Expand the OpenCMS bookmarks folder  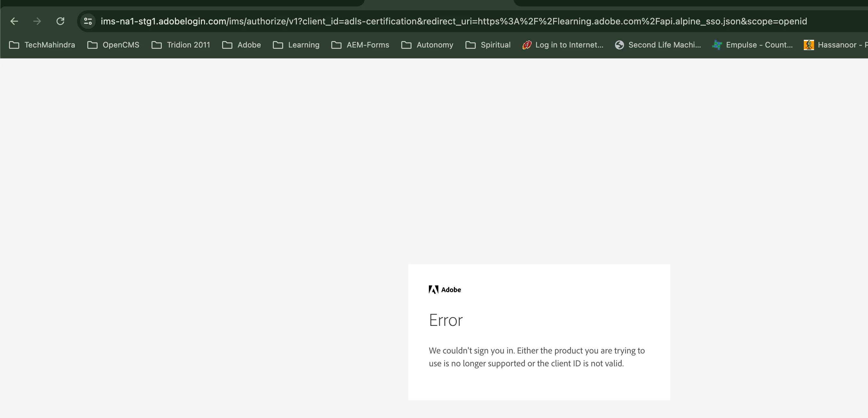113,45
